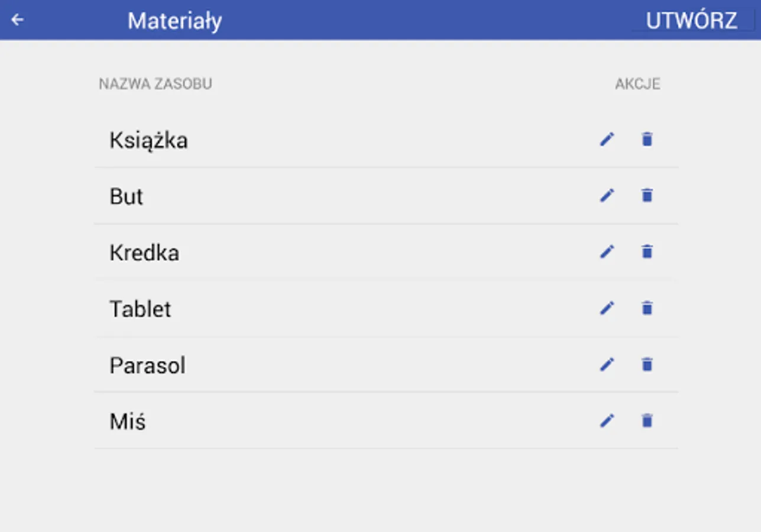This screenshot has height=532, width=761.
Task: Click pencil icon next to Parasol
Action: [607, 365]
